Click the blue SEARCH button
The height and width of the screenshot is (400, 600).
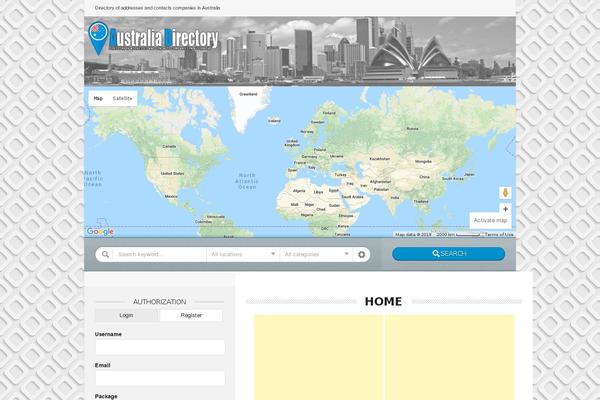(x=448, y=254)
